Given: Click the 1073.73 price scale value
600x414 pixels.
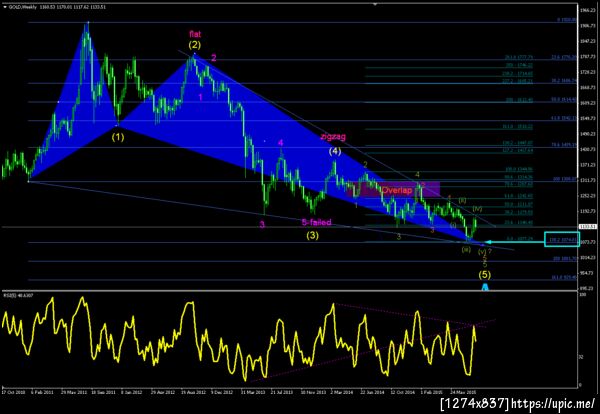Looking at the screenshot, I should (x=589, y=242).
